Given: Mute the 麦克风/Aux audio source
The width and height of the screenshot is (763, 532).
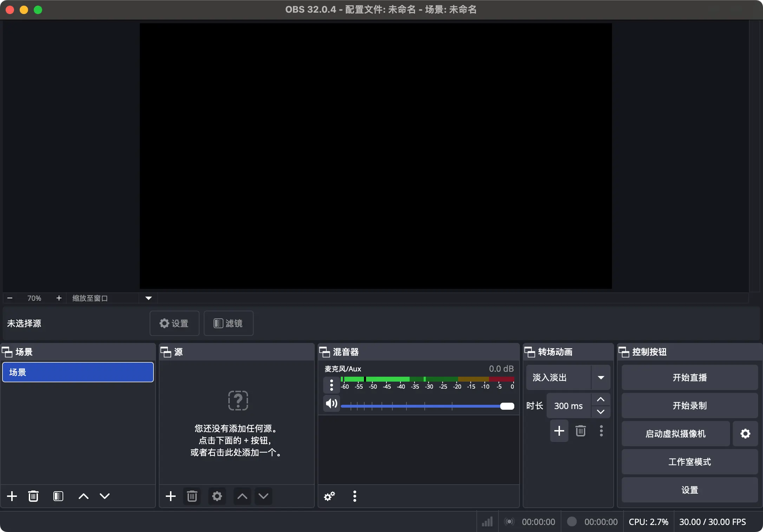Looking at the screenshot, I should tap(331, 403).
